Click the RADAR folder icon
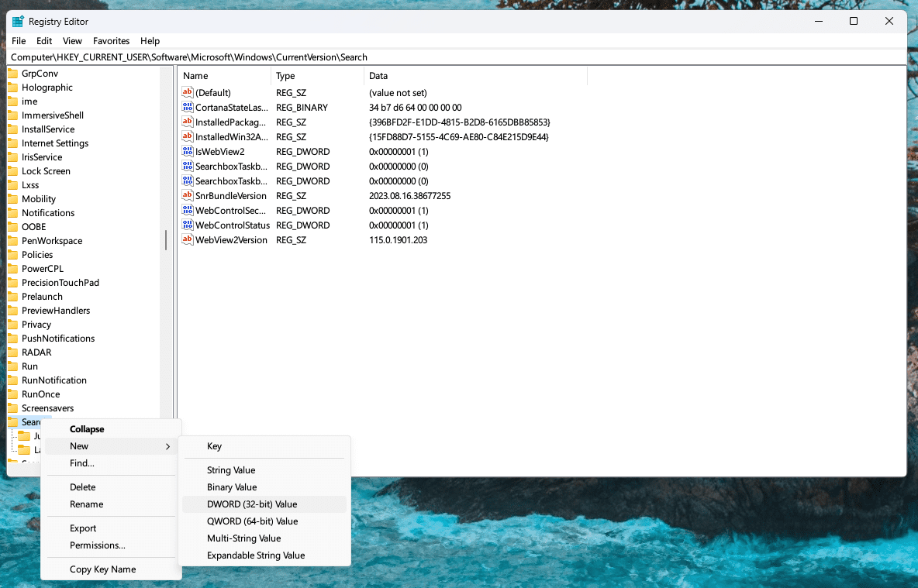The height and width of the screenshot is (588, 918). (13, 352)
